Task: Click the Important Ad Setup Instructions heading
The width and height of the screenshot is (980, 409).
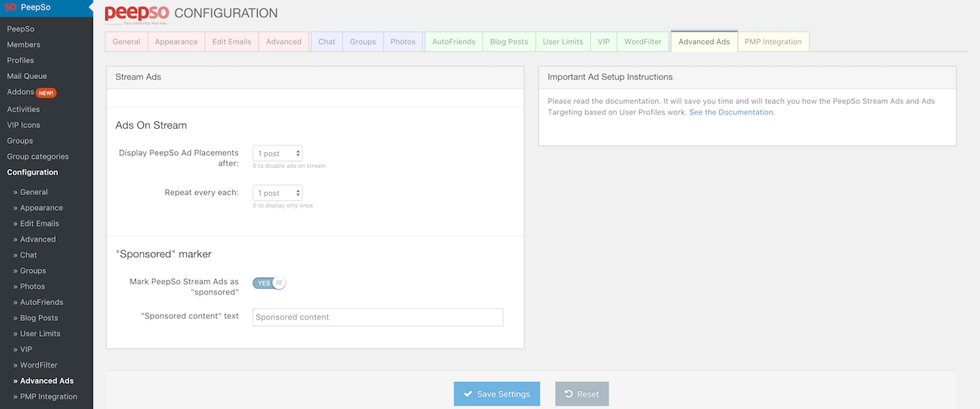Action: (x=610, y=77)
